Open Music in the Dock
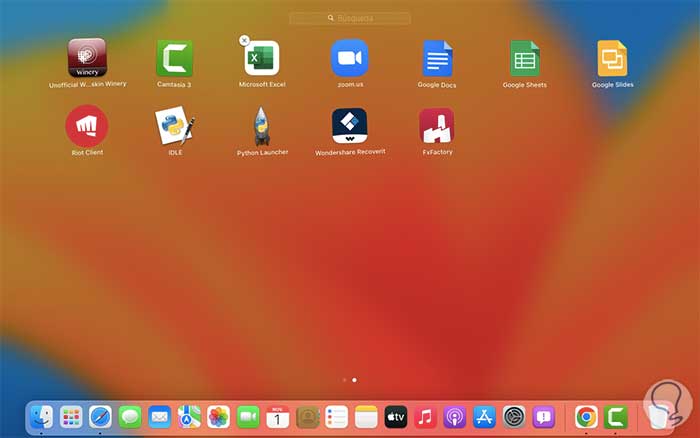This screenshot has width=700, height=438. 425,417
